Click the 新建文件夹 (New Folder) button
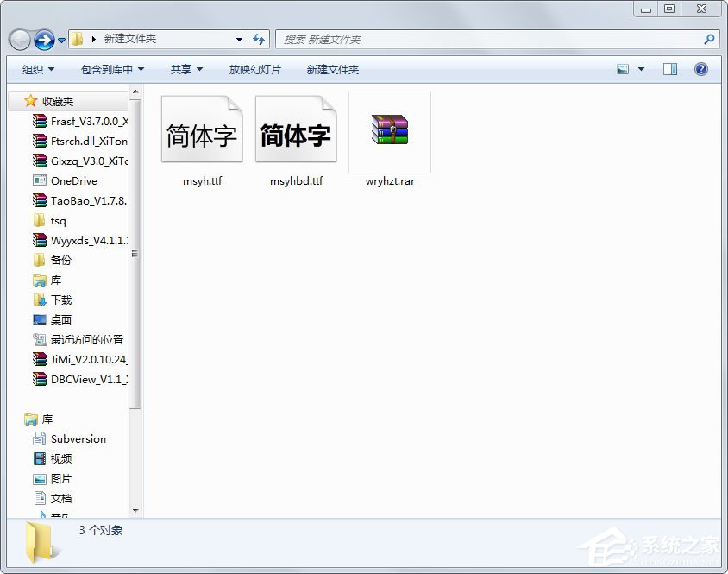Viewport: 728px width, 574px height. pos(332,69)
